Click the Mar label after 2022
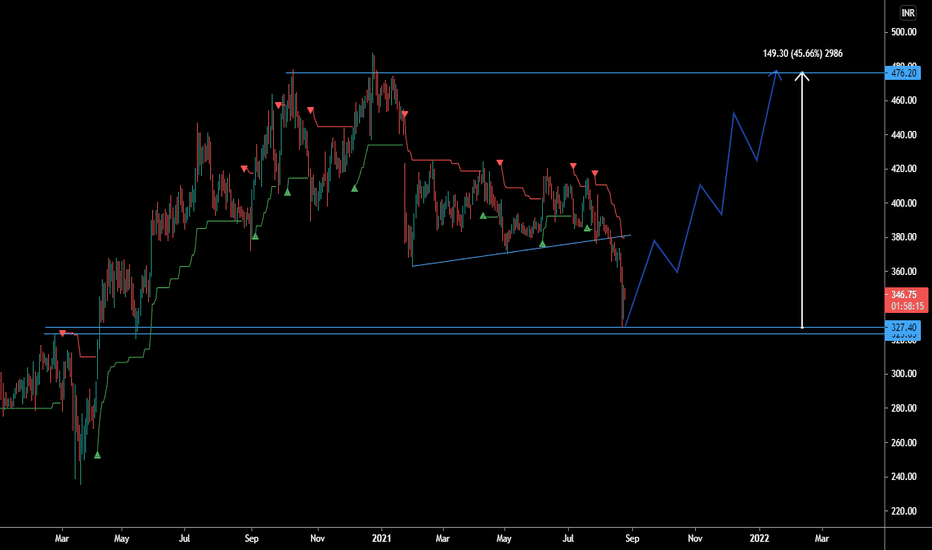 821,539
